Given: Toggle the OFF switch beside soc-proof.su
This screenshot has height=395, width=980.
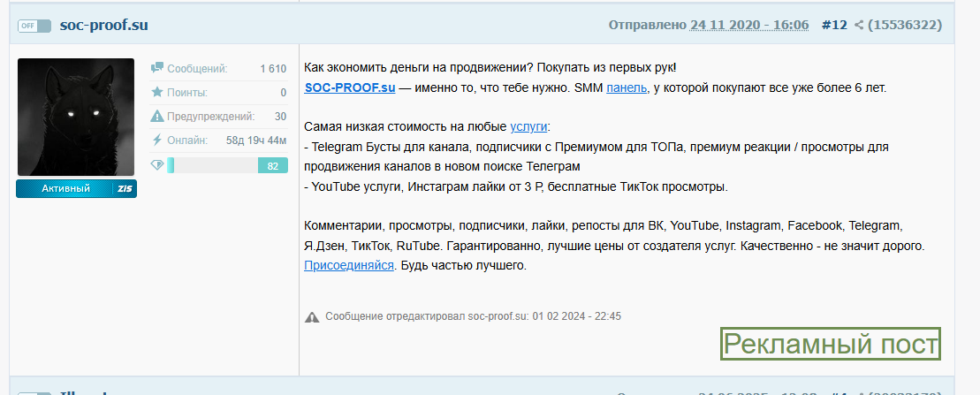Looking at the screenshot, I should [x=34, y=26].
